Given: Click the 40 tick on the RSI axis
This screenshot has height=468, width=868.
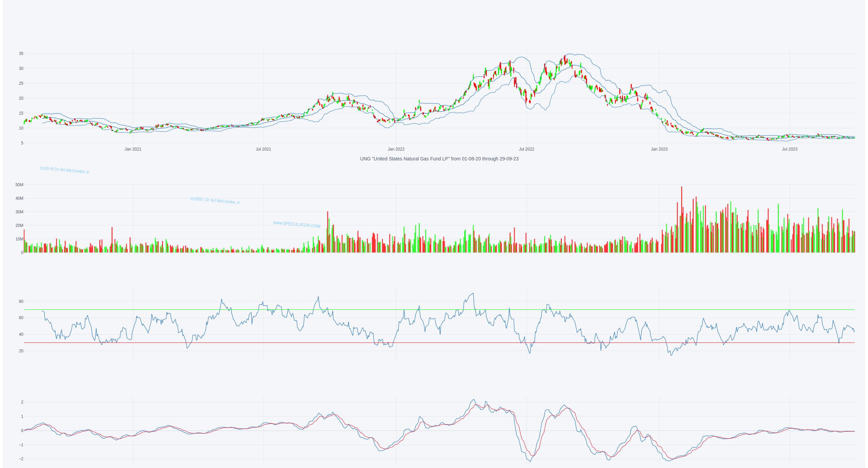Looking at the screenshot, I should [21, 334].
